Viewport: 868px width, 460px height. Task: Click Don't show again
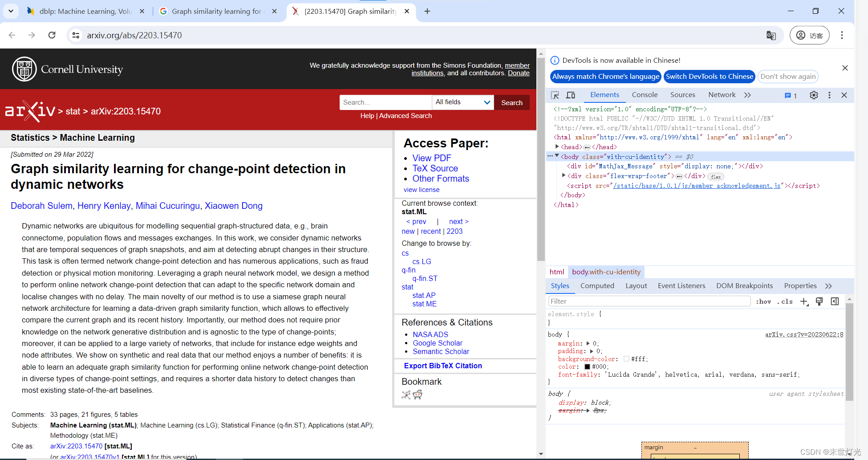788,77
